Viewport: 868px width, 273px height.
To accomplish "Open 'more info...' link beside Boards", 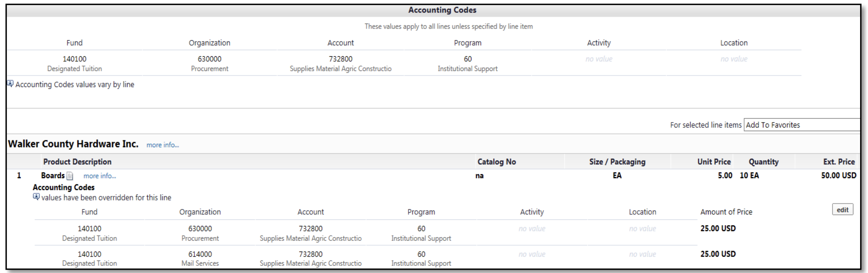I will (100, 176).
